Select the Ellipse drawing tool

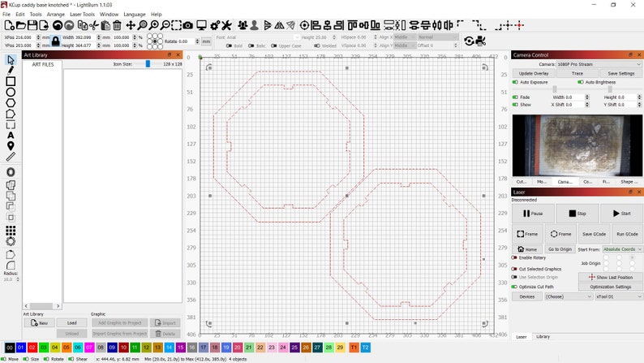[x=11, y=92]
